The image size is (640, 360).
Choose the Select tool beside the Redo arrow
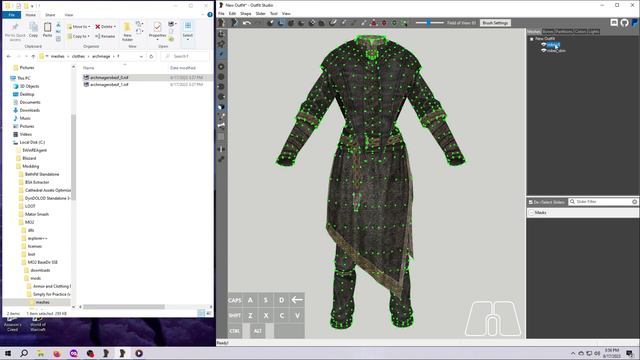(270, 23)
